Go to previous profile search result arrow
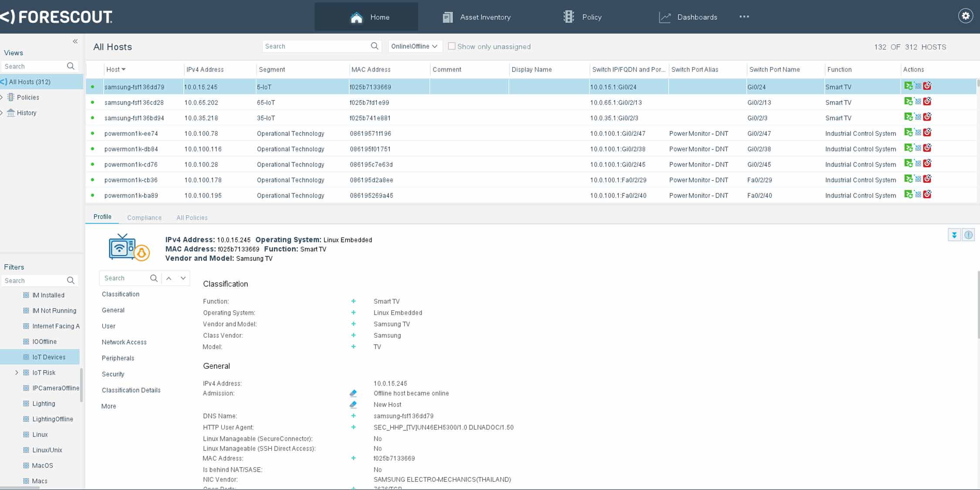The width and height of the screenshot is (980, 490). coord(169,278)
